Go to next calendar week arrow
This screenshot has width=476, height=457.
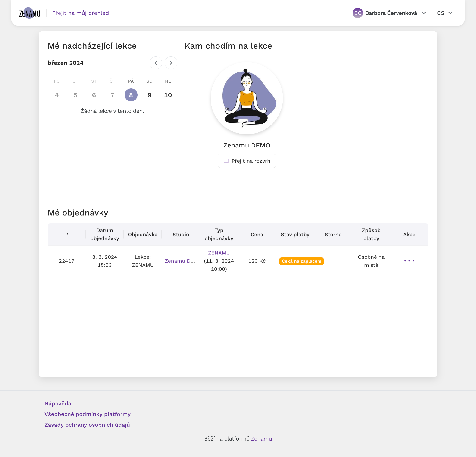(171, 63)
